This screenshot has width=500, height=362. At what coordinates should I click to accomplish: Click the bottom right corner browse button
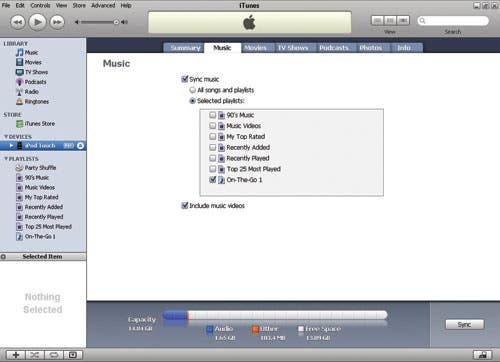(x=483, y=355)
